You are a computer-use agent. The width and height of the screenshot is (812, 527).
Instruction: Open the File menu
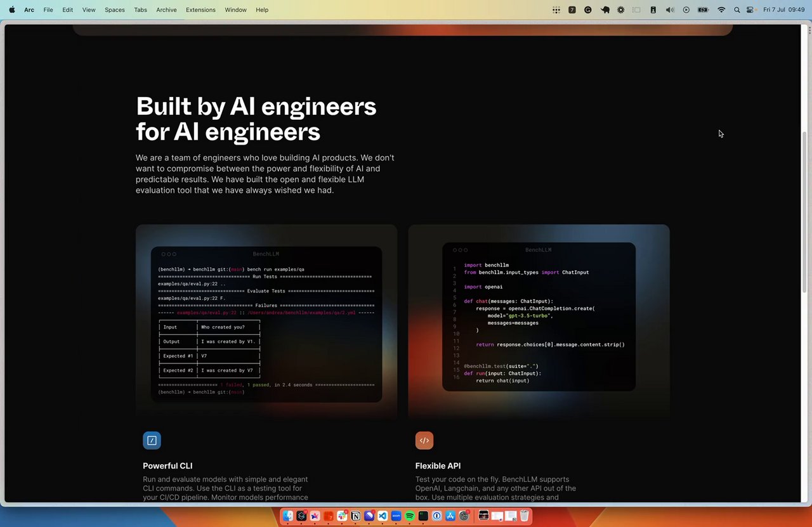[x=48, y=10]
